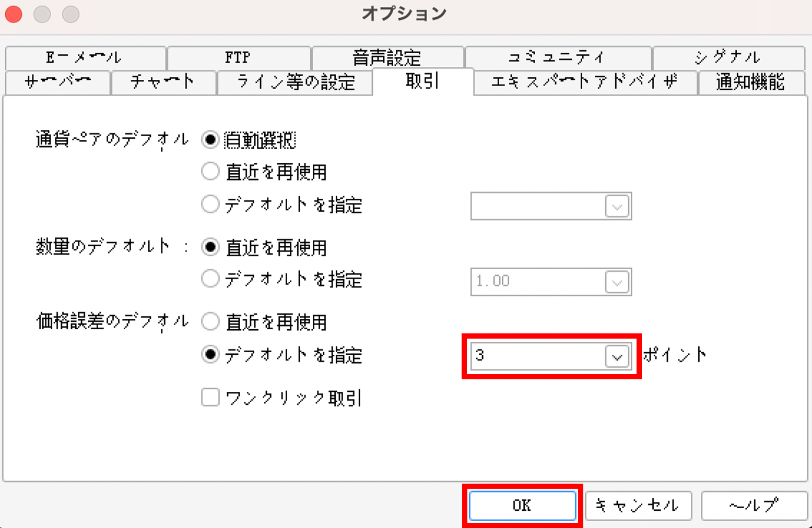The image size is (812, 528).
Task: Click OK to confirm options
Action: 522,505
